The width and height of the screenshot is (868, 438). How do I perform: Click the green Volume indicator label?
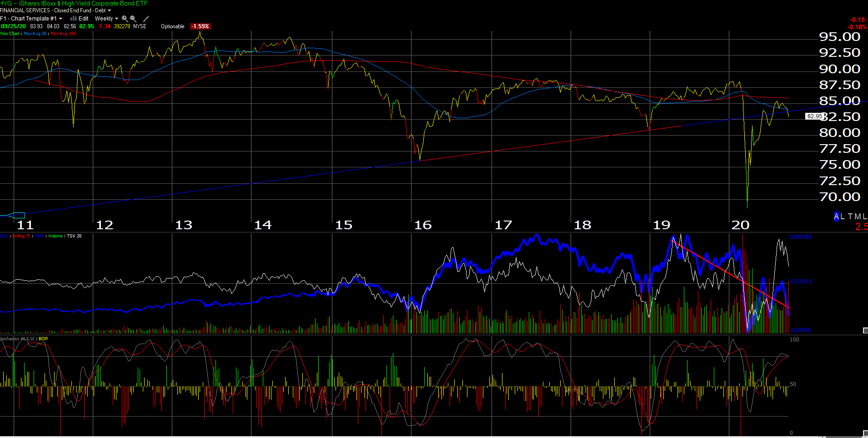click(x=55, y=236)
